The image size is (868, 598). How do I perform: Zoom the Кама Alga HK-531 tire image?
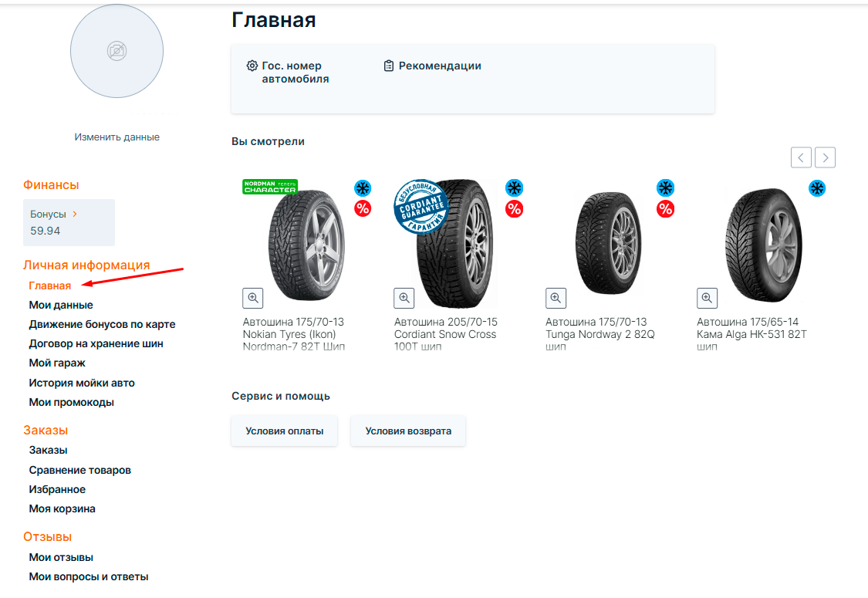[707, 298]
